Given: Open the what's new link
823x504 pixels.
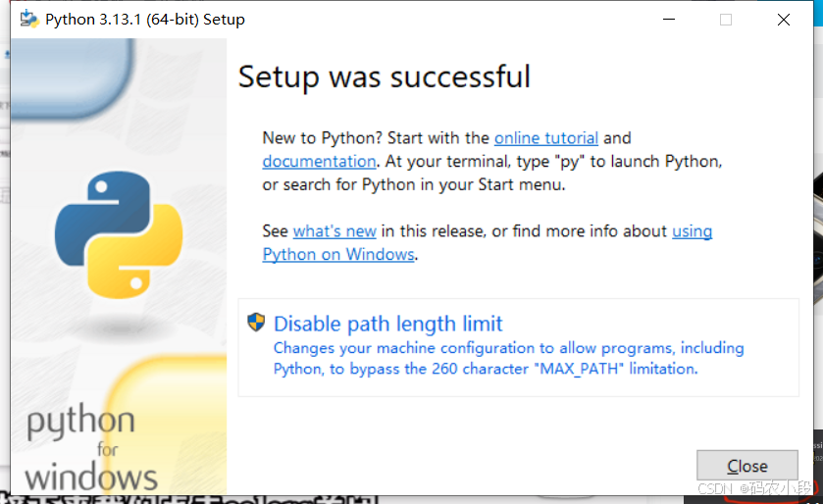Looking at the screenshot, I should [334, 231].
